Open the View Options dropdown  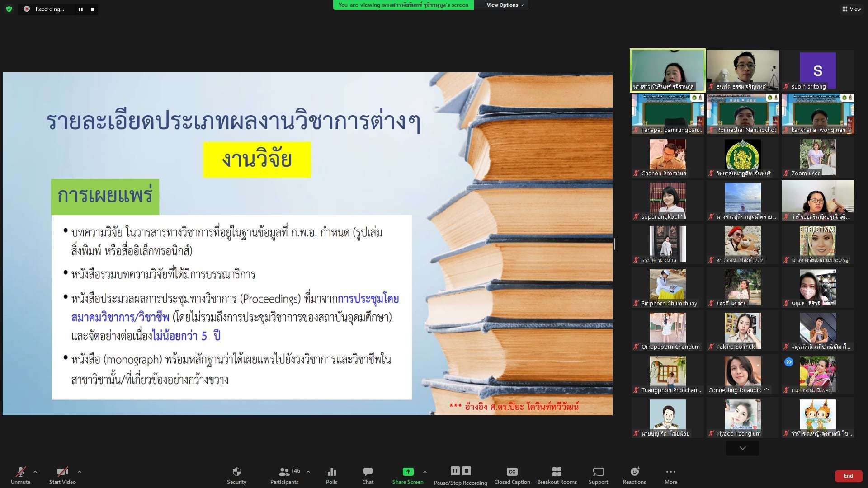tap(505, 5)
